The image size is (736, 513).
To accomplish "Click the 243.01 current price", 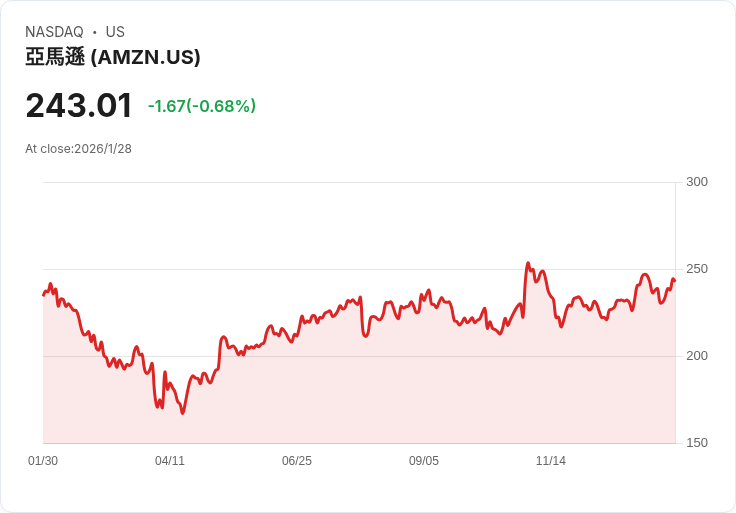I will (x=79, y=105).
